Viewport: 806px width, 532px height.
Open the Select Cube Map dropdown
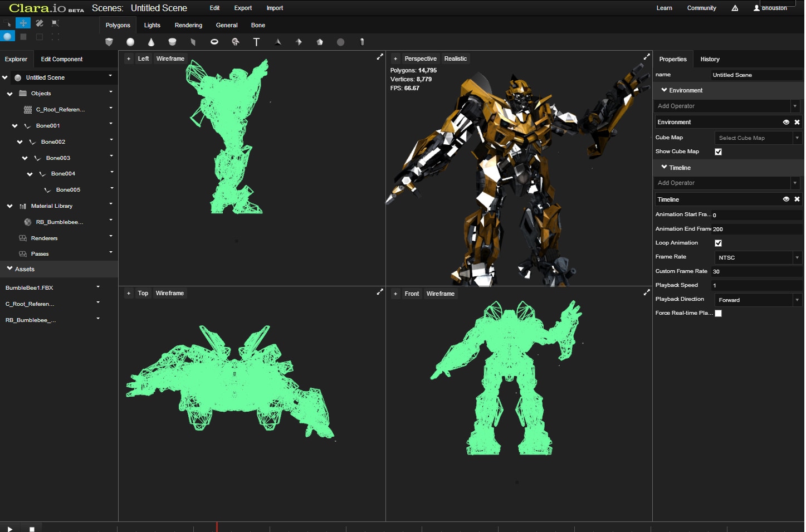coord(758,138)
